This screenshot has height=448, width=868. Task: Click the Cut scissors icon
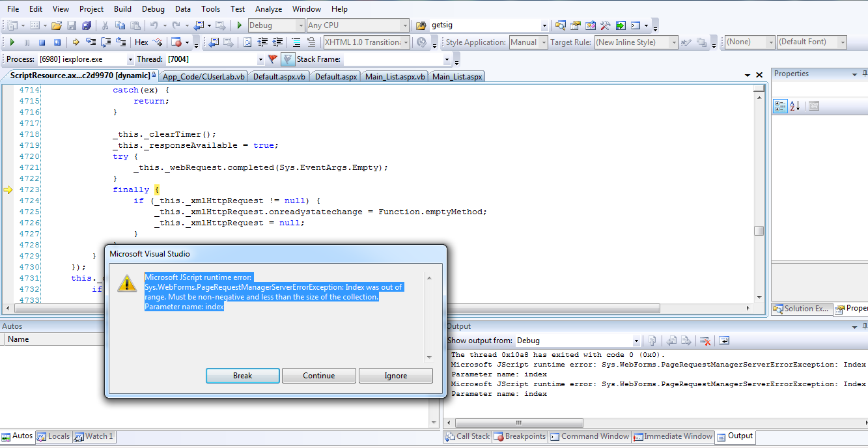point(105,25)
